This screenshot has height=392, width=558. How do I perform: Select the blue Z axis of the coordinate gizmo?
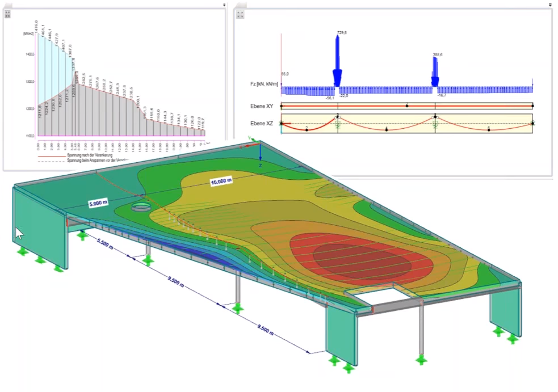260,152
